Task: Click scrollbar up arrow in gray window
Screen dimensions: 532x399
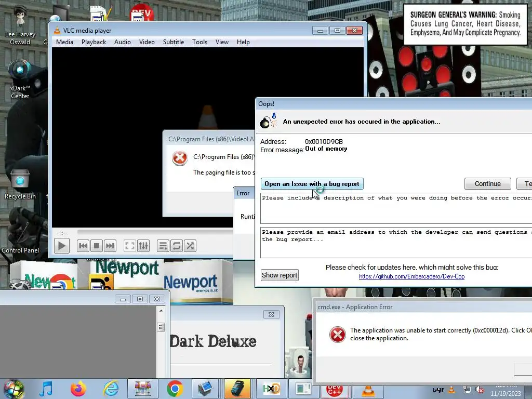Action: point(161,311)
